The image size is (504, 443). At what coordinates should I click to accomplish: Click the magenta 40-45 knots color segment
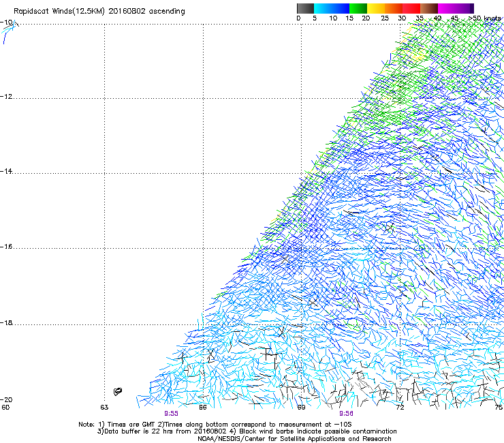click(447, 8)
